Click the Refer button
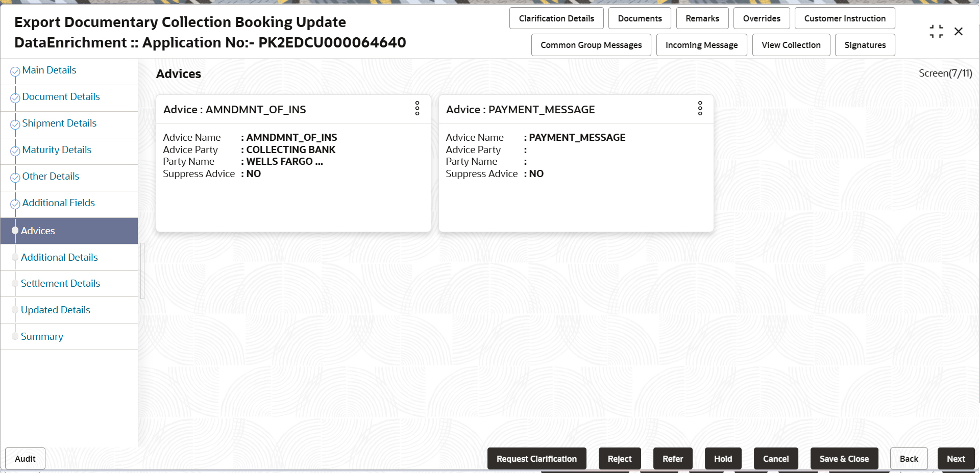 [x=673, y=459]
